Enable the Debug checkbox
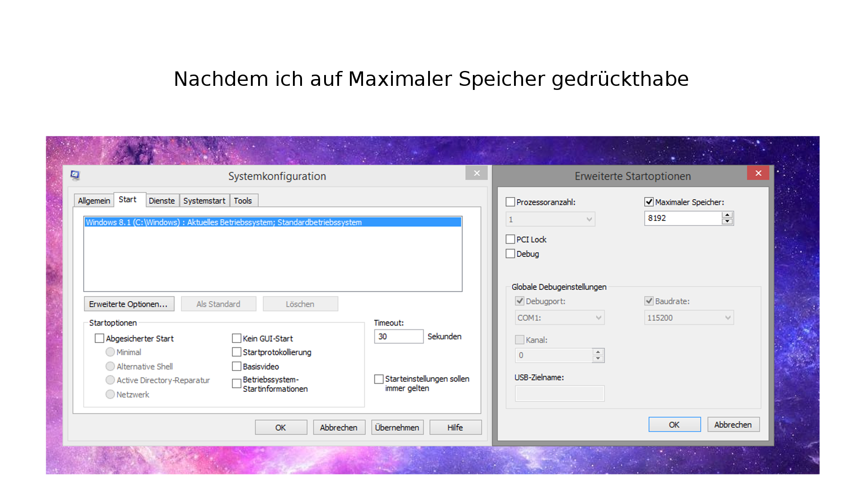868x488 pixels. [x=510, y=253]
